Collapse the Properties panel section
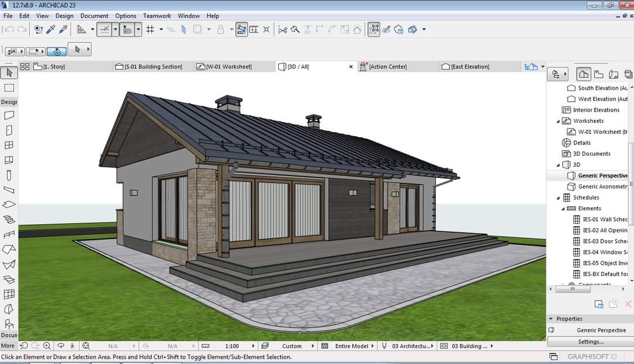The height and width of the screenshot is (364, 634). pyautogui.click(x=551, y=319)
